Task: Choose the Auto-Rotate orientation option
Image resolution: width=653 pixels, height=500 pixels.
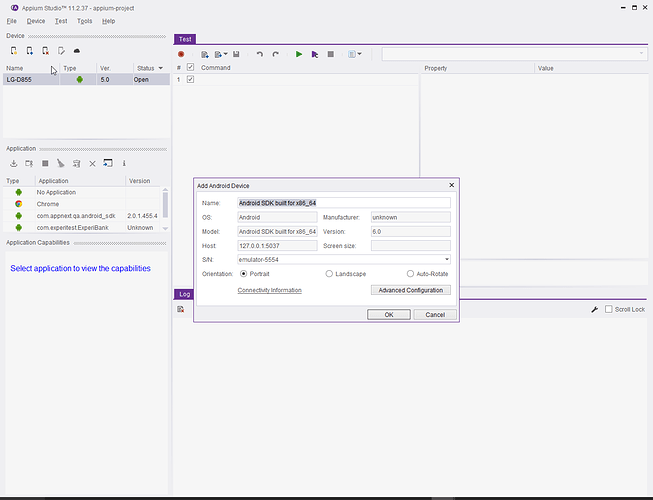Action: point(410,273)
